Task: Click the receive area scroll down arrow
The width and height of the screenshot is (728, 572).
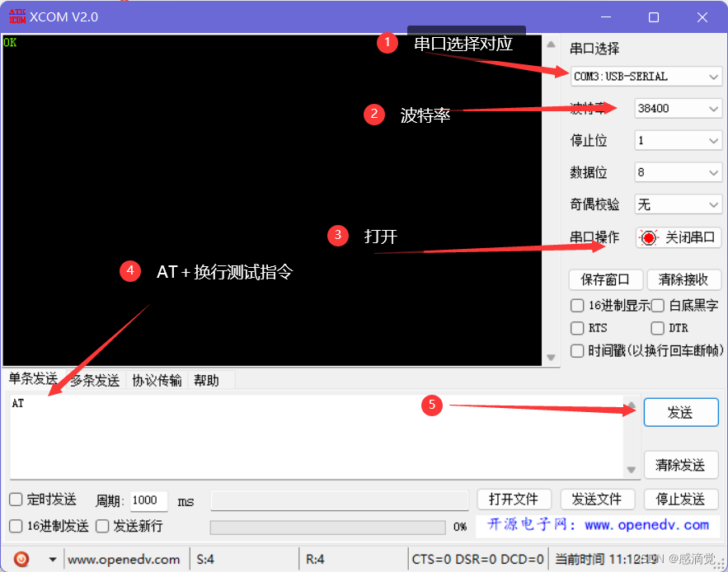Action: [551, 358]
